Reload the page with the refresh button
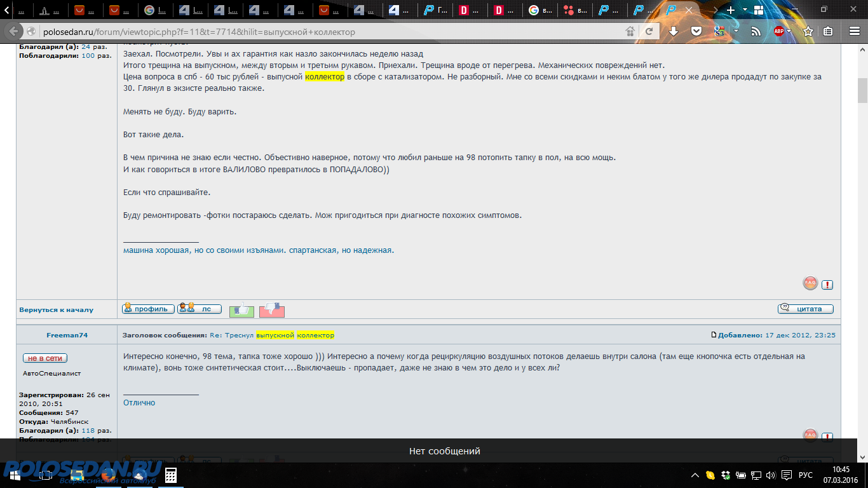The width and height of the screenshot is (868, 488). (x=649, y=31)
